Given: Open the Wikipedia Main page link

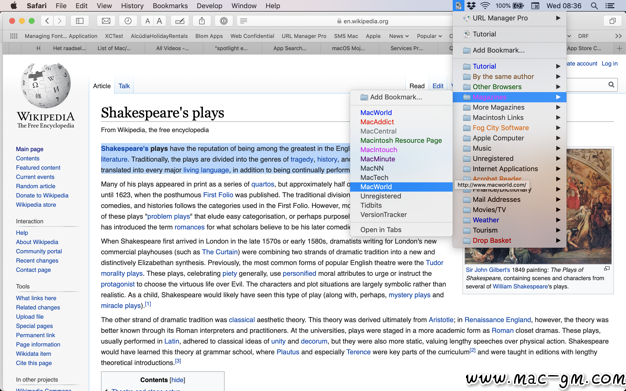Looking at the screenshot, I should click(30, 149).
